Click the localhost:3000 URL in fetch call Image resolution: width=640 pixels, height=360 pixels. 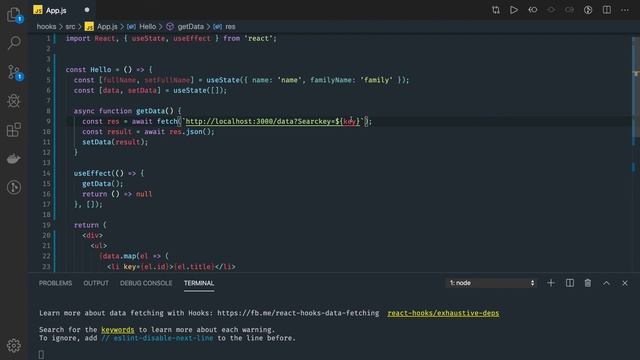pyautogui.click(x=273, y=121)
